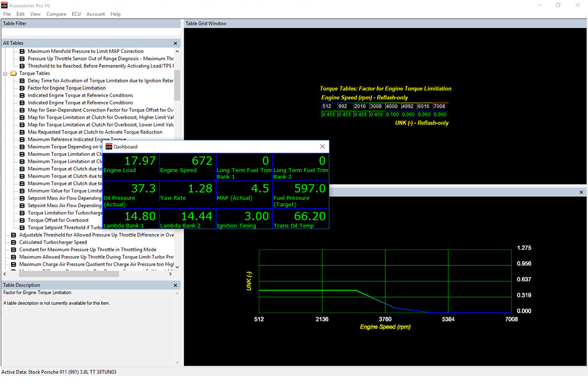Select Maximum Reference Indicated Engine Torque table
588x387 pixels.
(76, 139)
